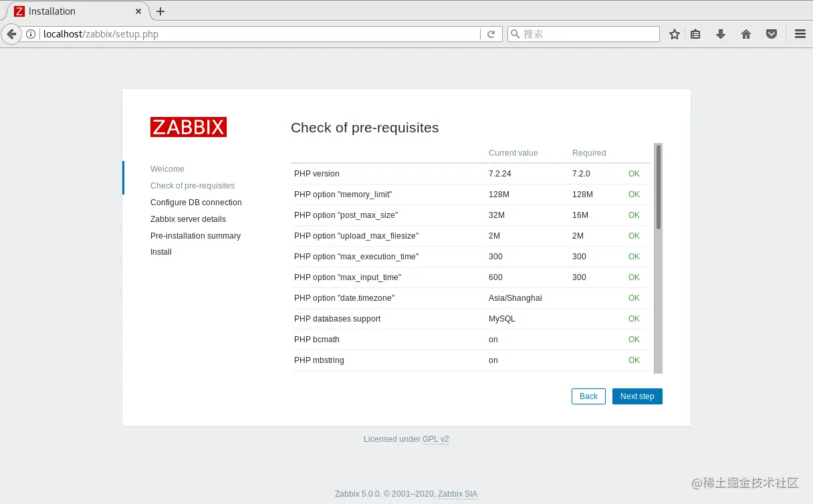
Task: Open the Pocket icon in toolbar
Action: pyautogui.click(x=772, y=34)
